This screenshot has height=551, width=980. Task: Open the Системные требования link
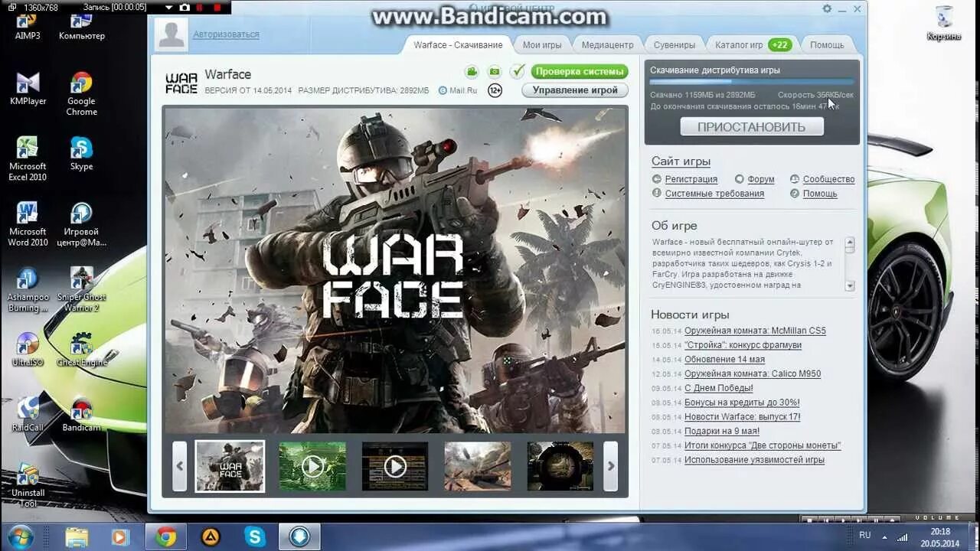point(714,194)
